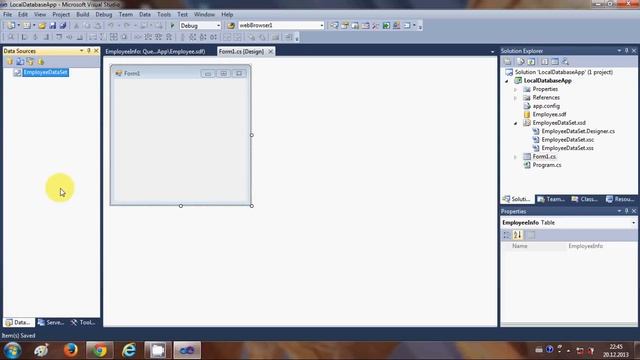This screenshot has width=640, height=360.
Task: Click View Code icon in Solution Explorer
Action: (x=544, y=62)
